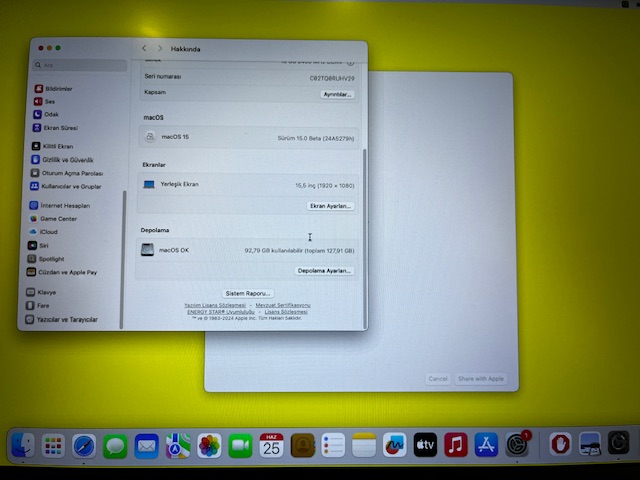
Task: Select Bildirimler in the sidebar
Action: [59, 88]
